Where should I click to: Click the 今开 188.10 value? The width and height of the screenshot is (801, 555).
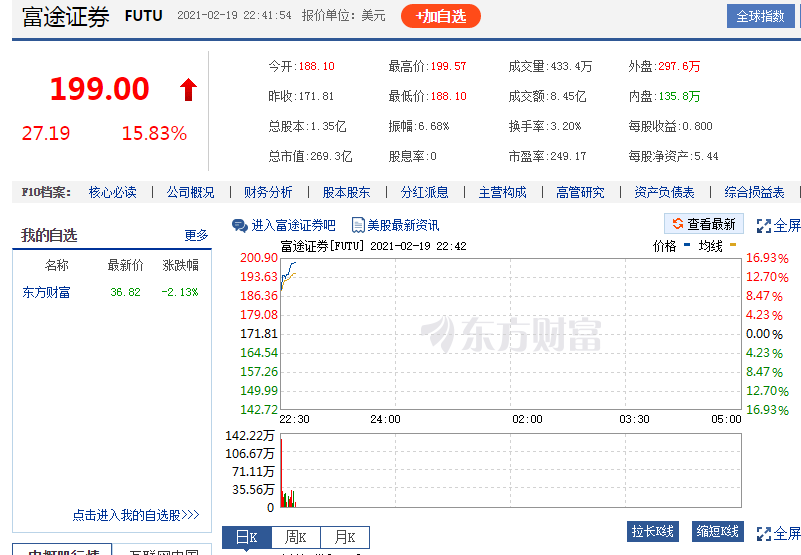click(x=317, y=66)
